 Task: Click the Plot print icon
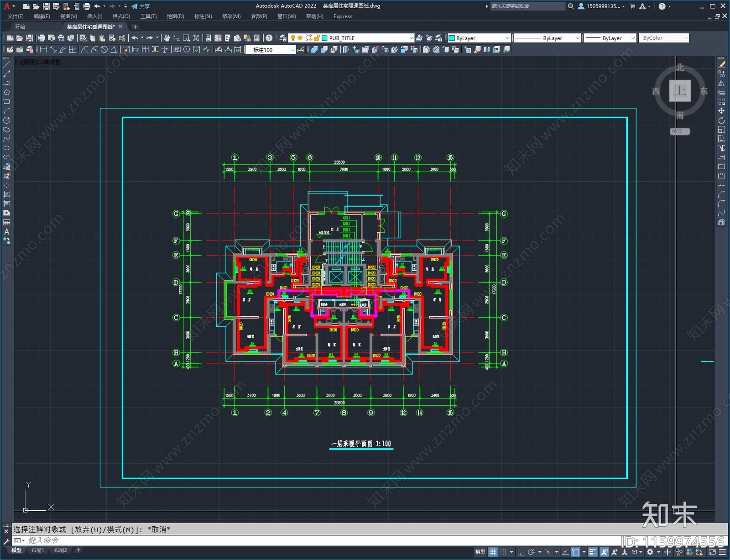pyautogui.click(x=42, y=38)
